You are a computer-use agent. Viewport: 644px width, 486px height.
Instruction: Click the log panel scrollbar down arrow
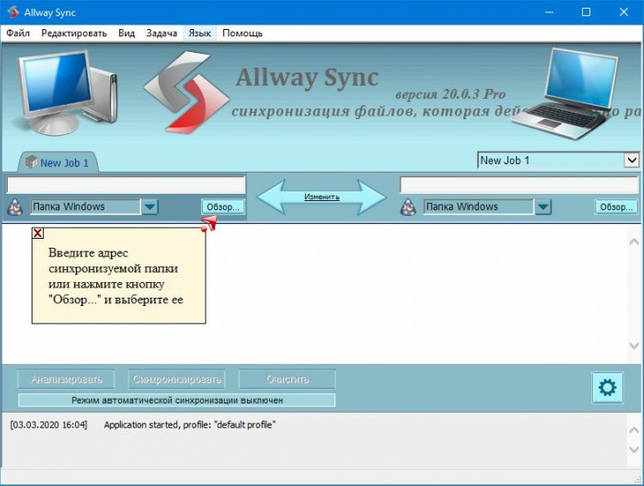click(x=634, y=449)
